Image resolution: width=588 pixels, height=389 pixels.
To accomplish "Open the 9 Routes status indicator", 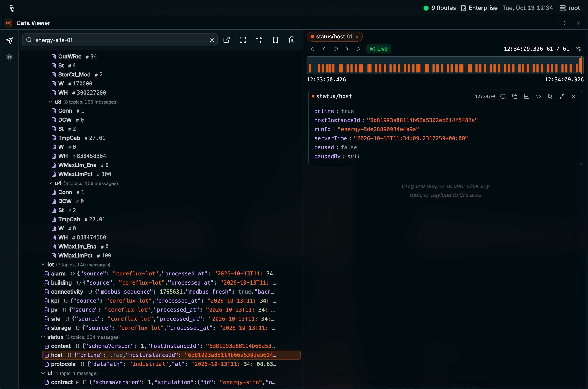I will (440, 8).
